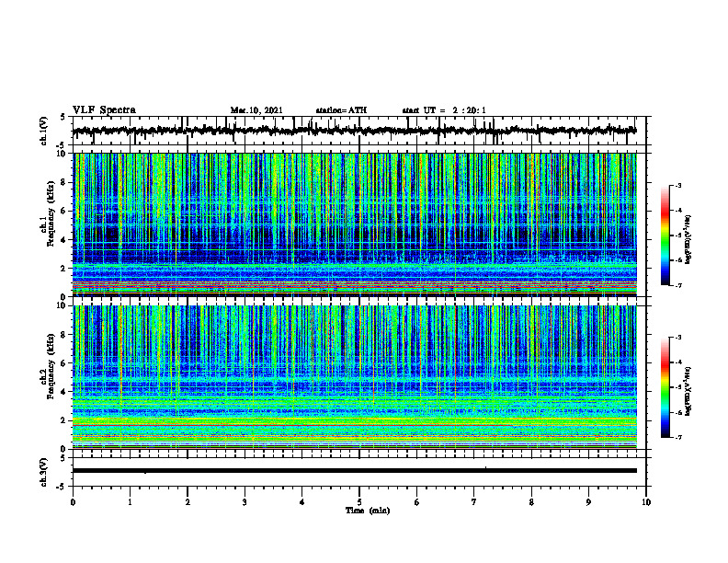Click the ch.1 color bar "log(PSD)" unit label

688,240
